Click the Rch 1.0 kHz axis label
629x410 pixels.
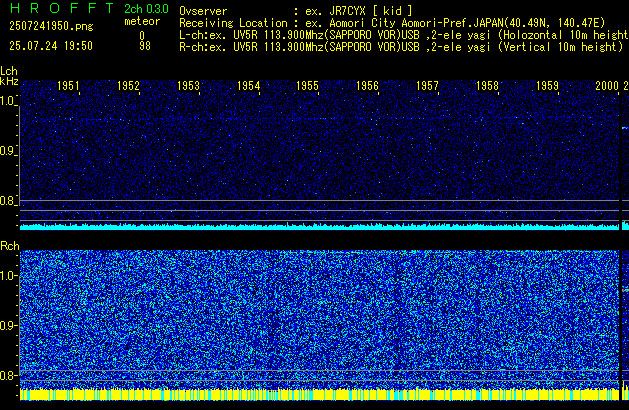point(8,276)
